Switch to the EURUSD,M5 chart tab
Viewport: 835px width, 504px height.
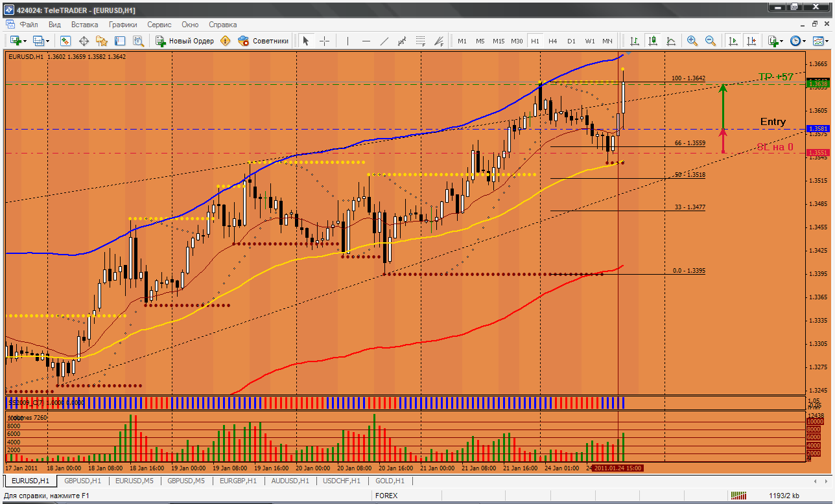pos(134,481)
